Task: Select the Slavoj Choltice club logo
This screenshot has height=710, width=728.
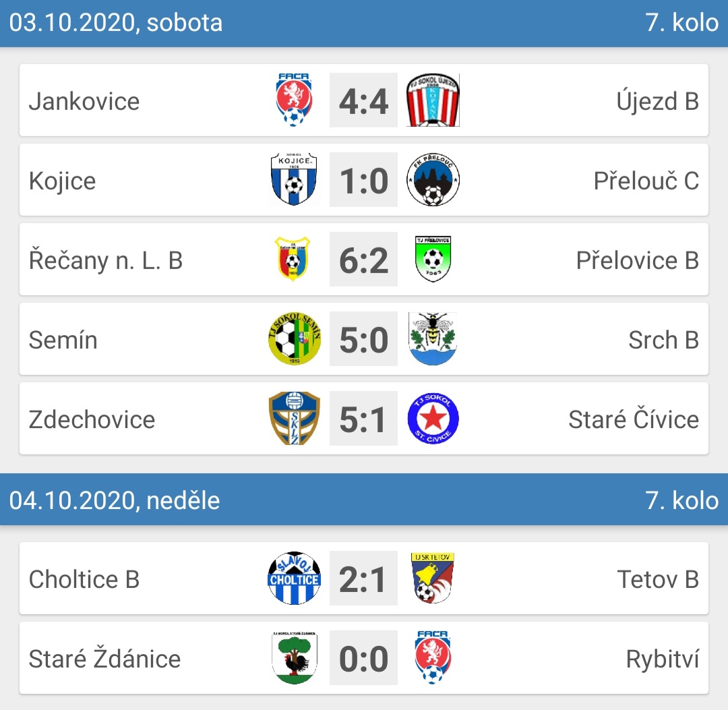Action: (x=295, y=578)
